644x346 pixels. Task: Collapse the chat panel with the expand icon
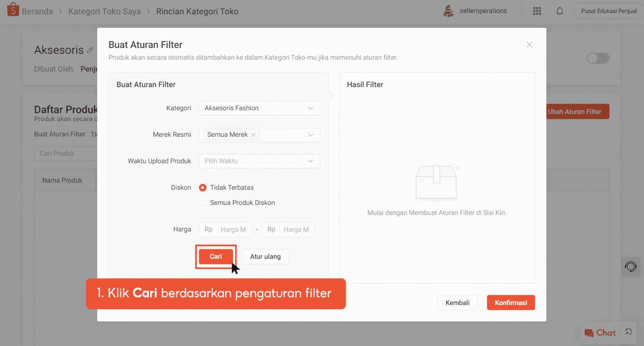629,332
